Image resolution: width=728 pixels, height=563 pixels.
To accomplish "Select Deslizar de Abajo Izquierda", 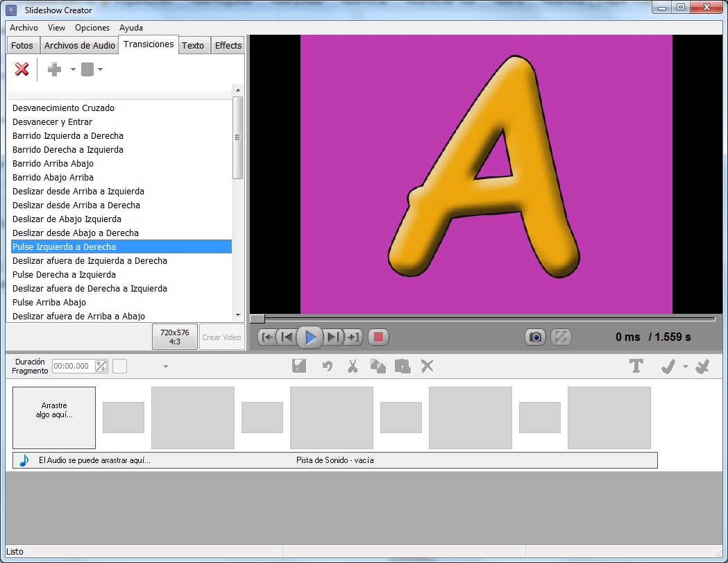I will pos(121,219).
